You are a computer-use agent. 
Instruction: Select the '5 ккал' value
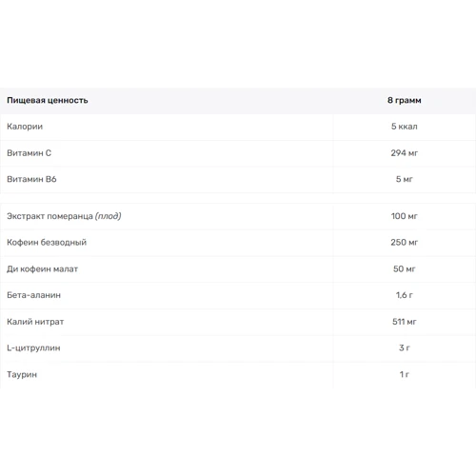coord(405,127)
